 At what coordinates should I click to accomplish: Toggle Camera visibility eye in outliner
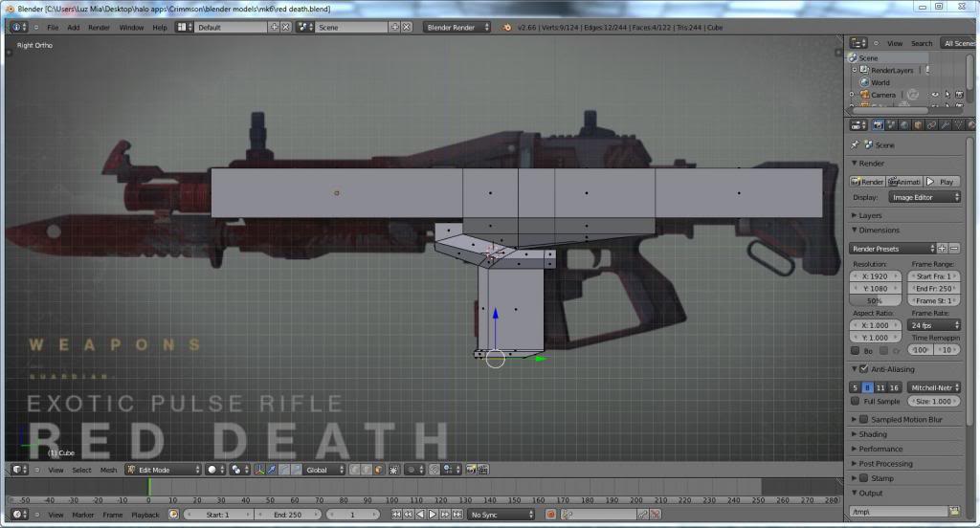point(935,95)
